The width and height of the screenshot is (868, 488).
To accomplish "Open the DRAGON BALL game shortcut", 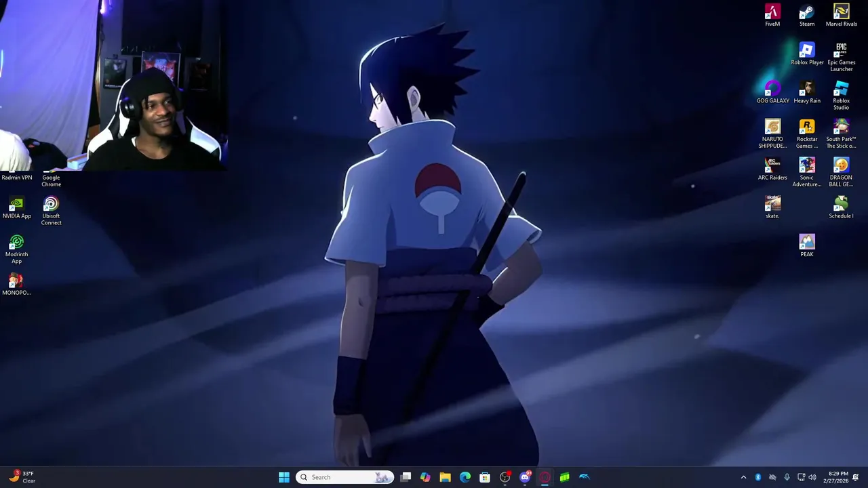I will coord(841,173).
